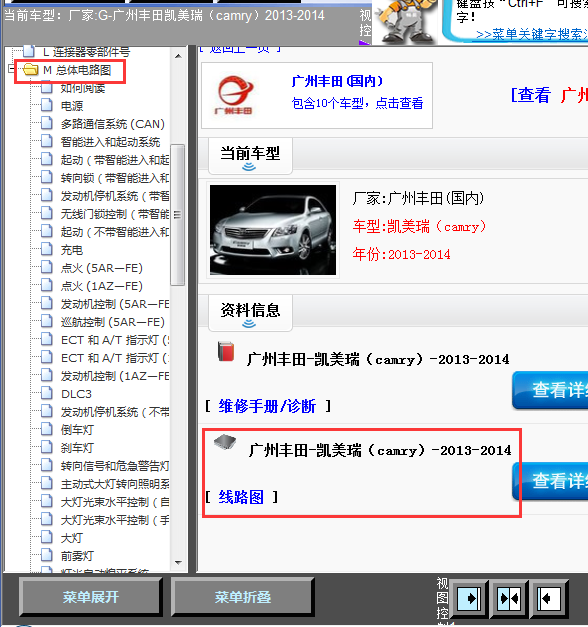
Task: Click 包含10个车型，点击查看 link
Action: [357, 103]
